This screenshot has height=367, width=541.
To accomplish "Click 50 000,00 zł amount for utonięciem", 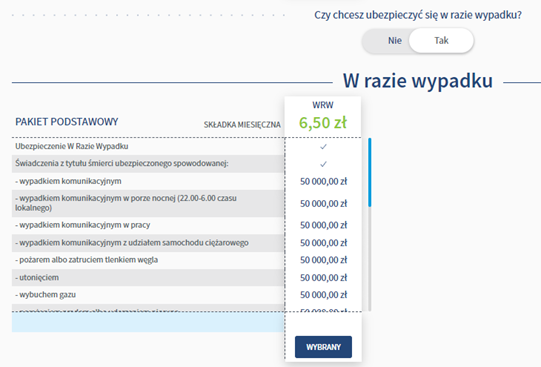I will [x=324, y=278].
